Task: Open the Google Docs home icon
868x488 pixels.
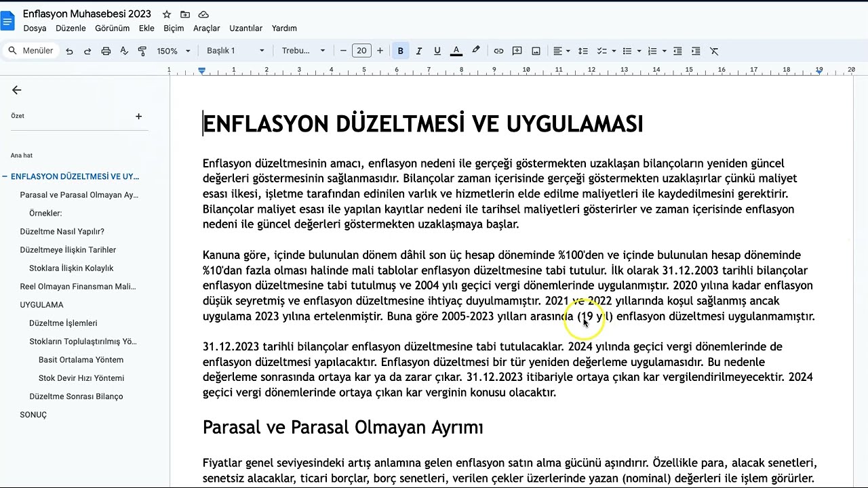Action: tap(7, 20)
